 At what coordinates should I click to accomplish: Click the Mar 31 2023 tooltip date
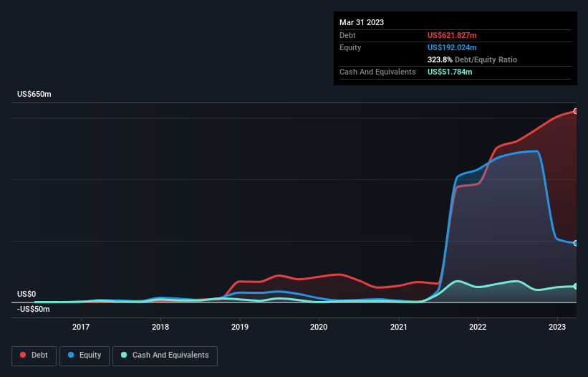pos(362,22)
